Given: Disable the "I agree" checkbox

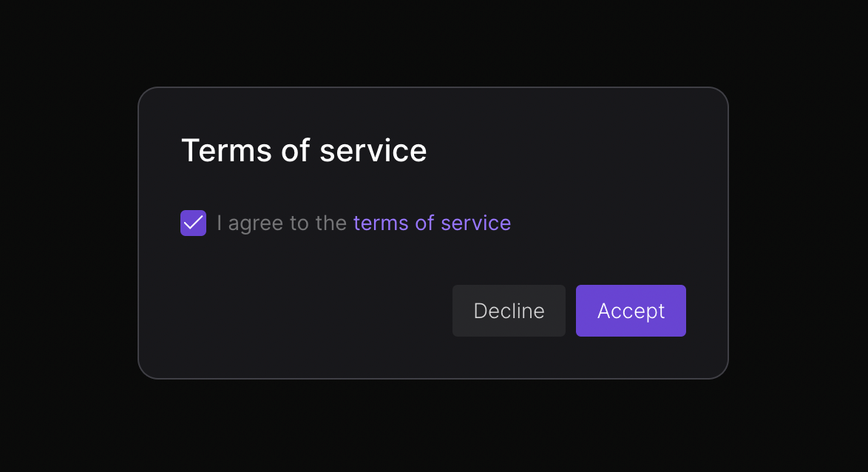Looking at the screenshot, I should pos(193,223).
